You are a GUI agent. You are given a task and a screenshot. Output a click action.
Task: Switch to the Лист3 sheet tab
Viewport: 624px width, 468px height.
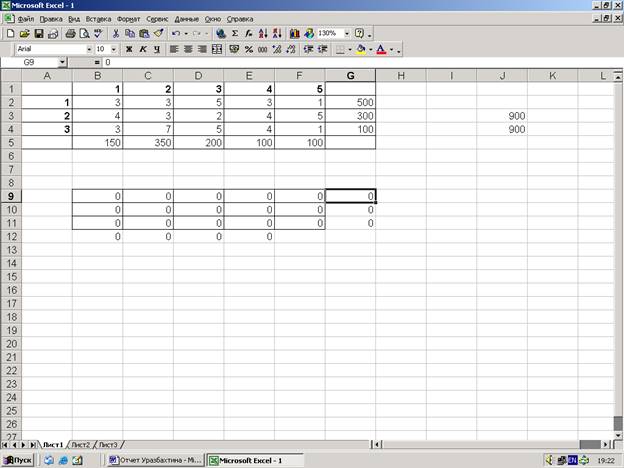108,445
